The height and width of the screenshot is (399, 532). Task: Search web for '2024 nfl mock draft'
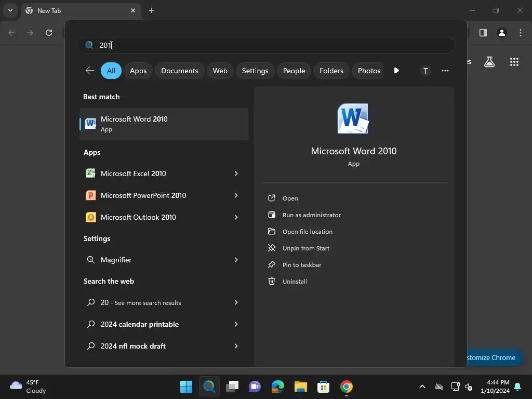click(133, 346)
